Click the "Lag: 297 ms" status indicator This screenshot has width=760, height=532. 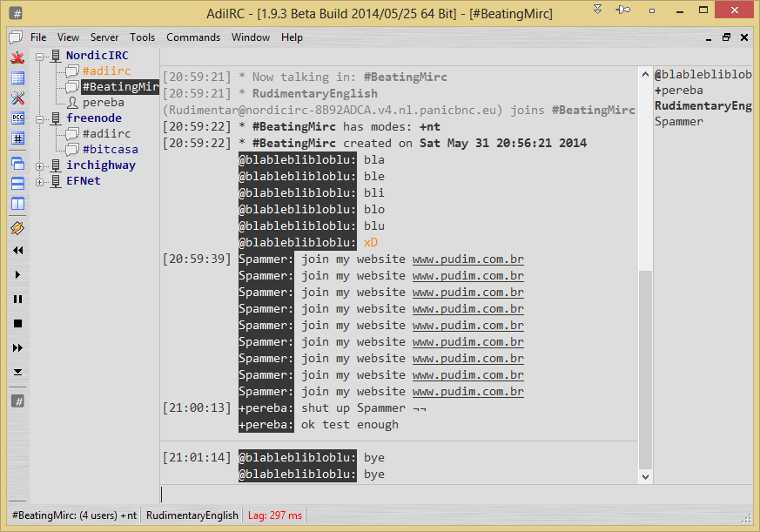click(275, 515)
